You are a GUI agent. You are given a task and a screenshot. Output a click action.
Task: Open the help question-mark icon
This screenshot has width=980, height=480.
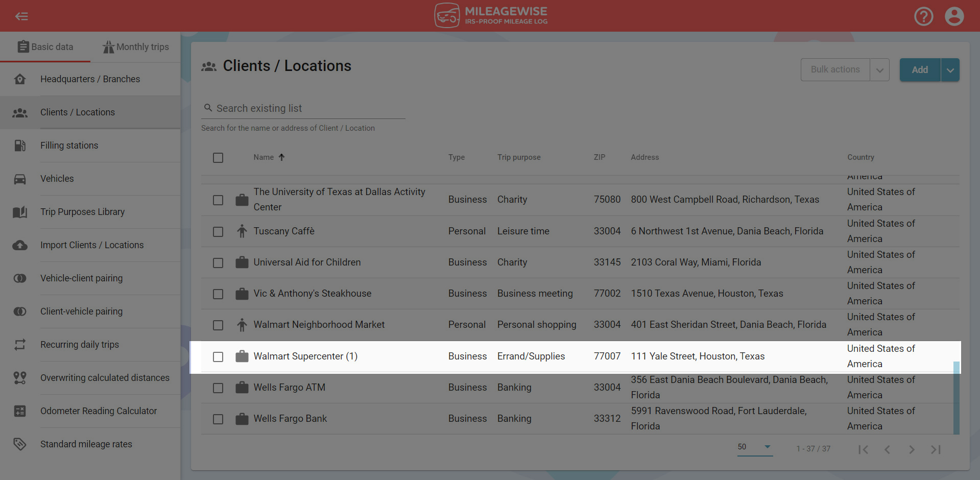[923, 16]
